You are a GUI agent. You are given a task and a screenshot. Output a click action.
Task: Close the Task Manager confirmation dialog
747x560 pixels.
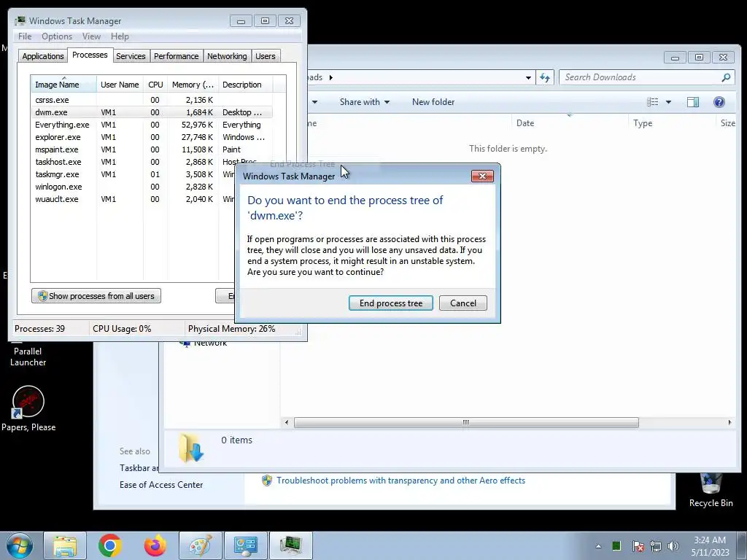coord(482,176)
